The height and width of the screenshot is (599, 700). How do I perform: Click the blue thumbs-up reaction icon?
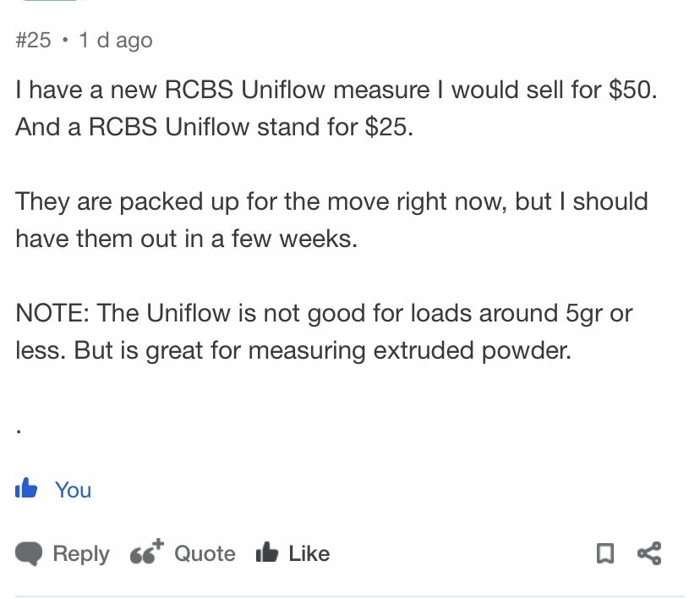pos(26,488)
